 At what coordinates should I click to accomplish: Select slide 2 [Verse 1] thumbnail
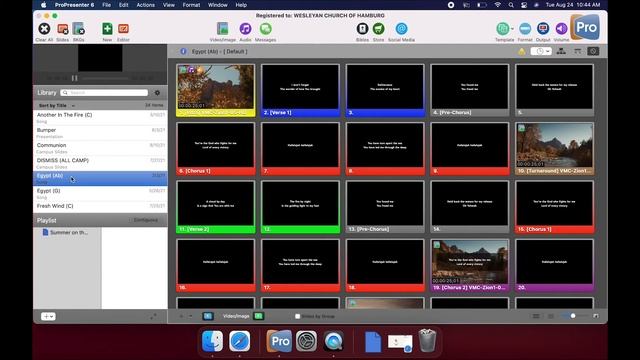coord(300,90)
